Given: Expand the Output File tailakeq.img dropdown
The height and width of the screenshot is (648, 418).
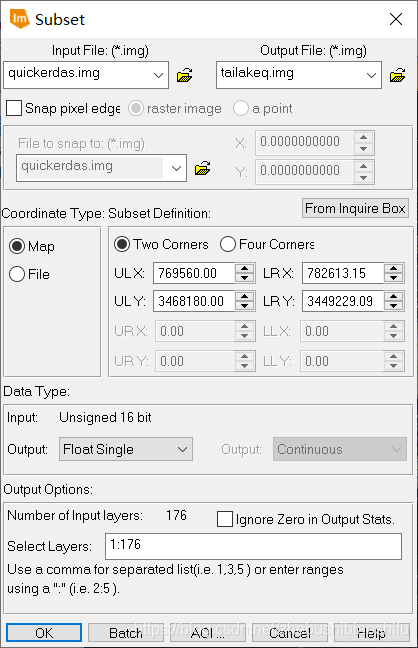Looking at the screenshot, I should click(371, 75).
